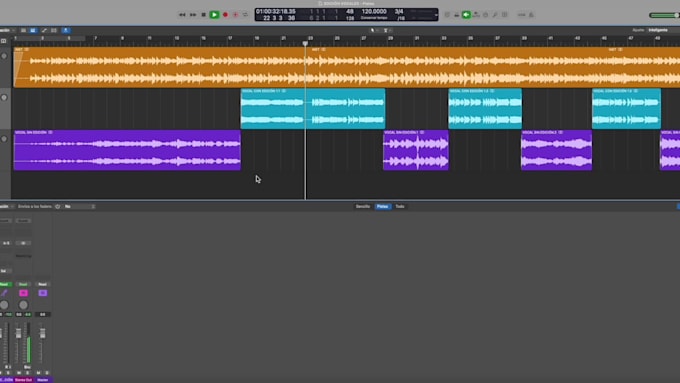Click the pencil-shaped icon in the control bar
The image size is (680, 383).
[495, 15]
